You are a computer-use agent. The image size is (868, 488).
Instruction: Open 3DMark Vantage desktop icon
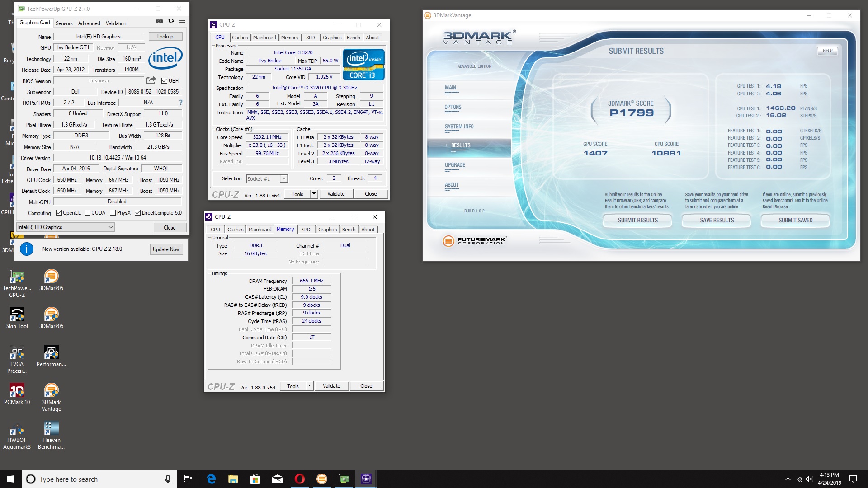[x=51, y=397]
